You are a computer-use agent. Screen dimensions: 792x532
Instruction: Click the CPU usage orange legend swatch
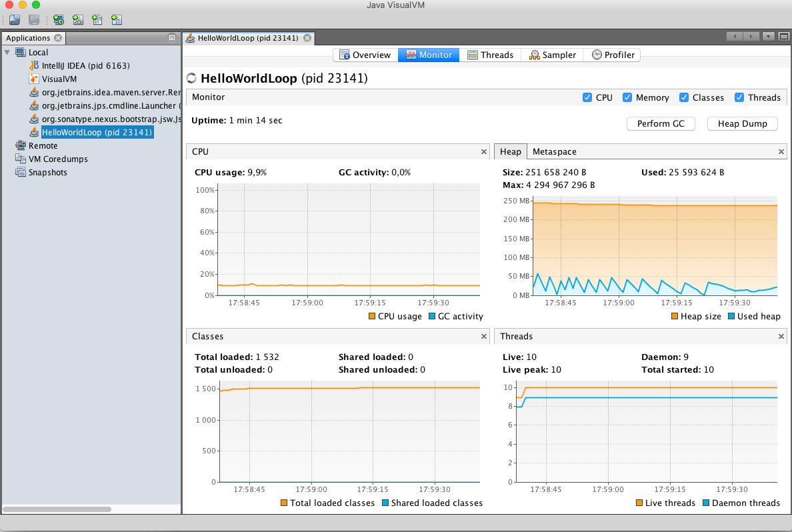(372, 316)
